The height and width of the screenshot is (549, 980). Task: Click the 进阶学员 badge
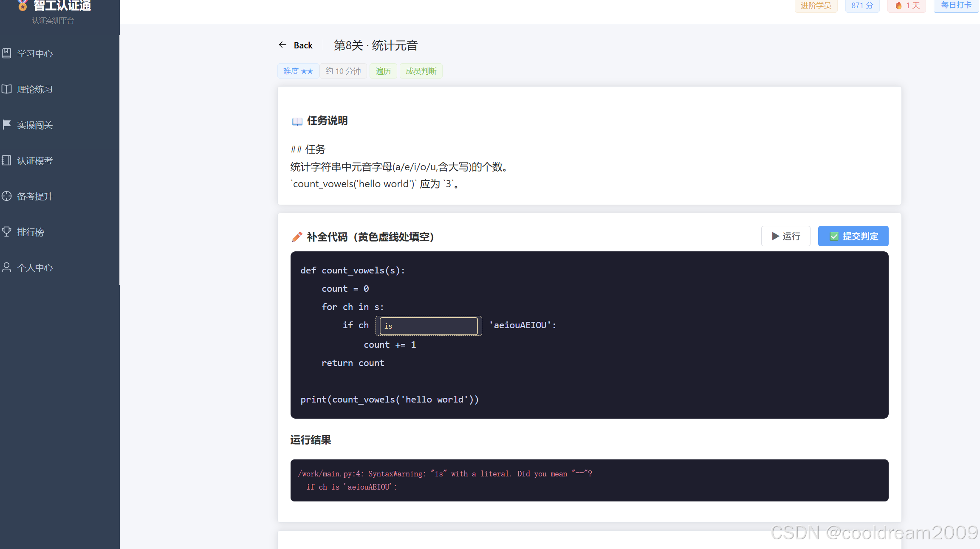816,6
